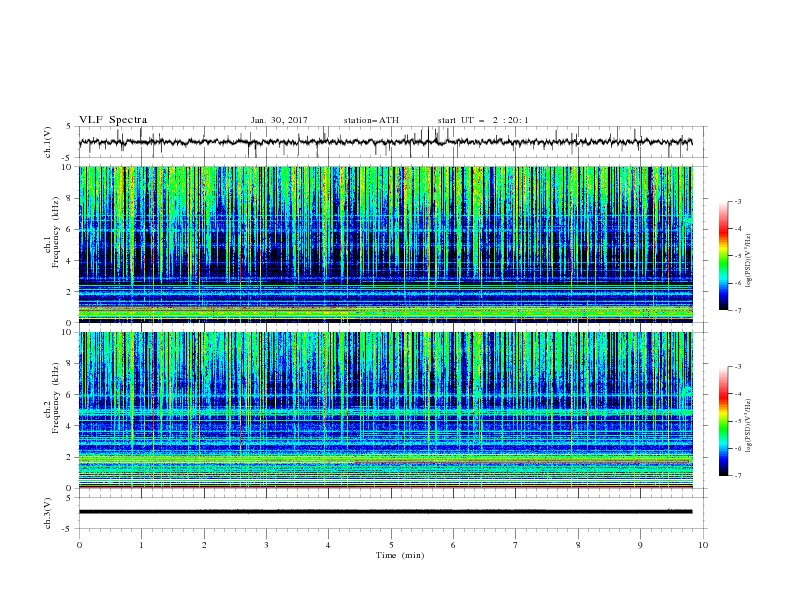Click the station=ATH label
This screenshot has width=792, height=612.
[x=371, y=120]
